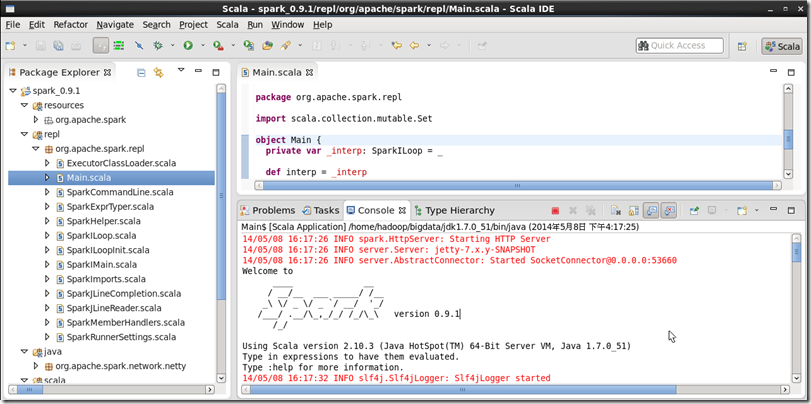Focus the Quick Access search field
The width and height of the screenshot is (811, 404).
[x=680, y=46]
